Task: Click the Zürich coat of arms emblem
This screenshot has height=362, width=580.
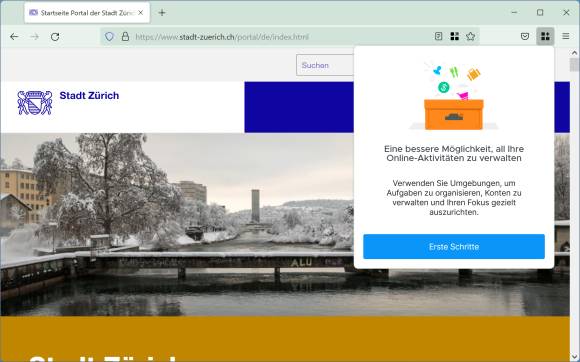Action: (35, 103)
